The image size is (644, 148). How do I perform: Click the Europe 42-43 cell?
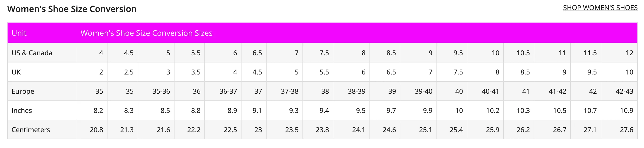coord(619,91)
